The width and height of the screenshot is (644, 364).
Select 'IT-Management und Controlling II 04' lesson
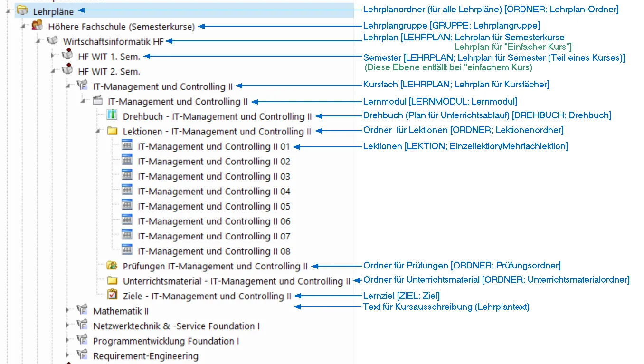pos(214,192)
